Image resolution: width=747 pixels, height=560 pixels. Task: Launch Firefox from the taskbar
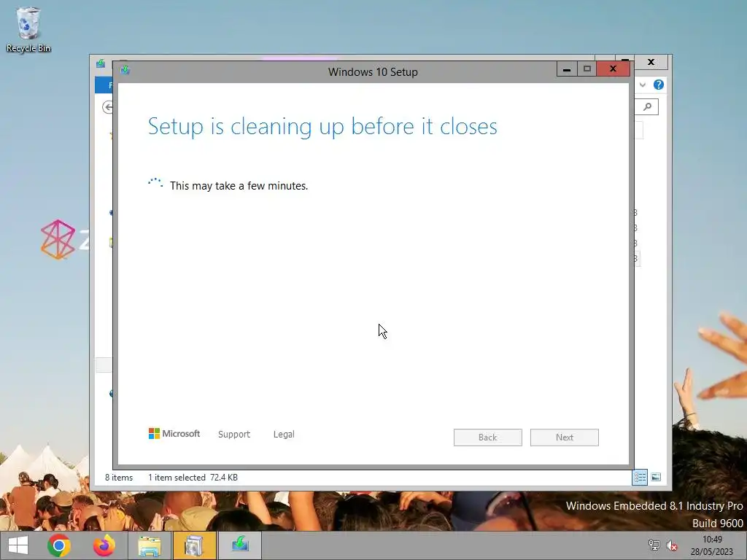tap(104, 545)
